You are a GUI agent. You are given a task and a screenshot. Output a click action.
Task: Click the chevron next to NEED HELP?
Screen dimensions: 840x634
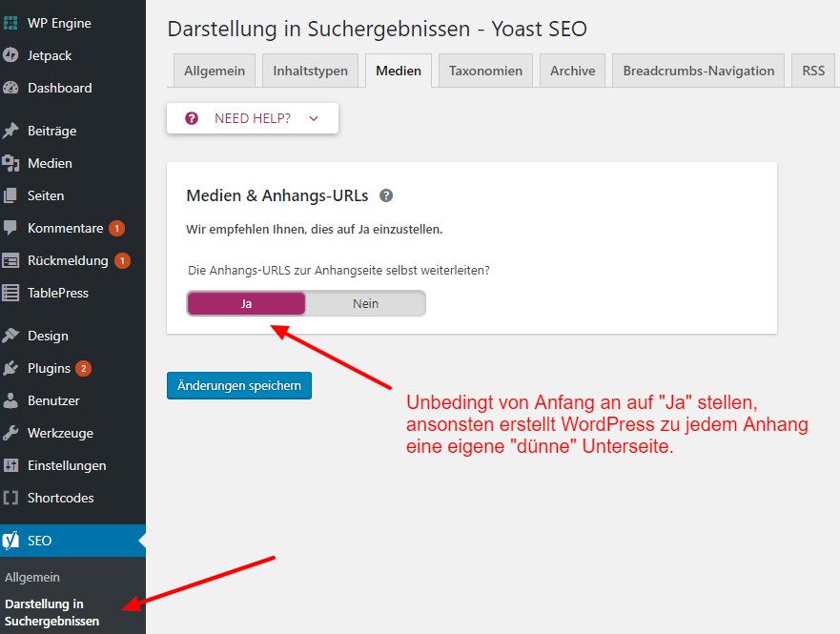pos(314,118)
